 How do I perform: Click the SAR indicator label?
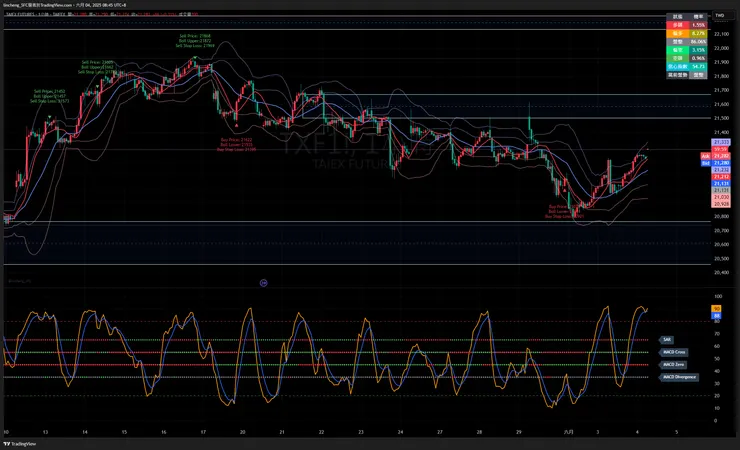pos(666,340)
